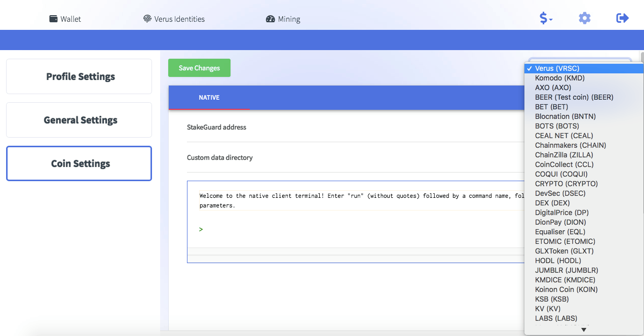Click the logout arrow icon
The image size is (644, 336).
[x=622, y=18]
